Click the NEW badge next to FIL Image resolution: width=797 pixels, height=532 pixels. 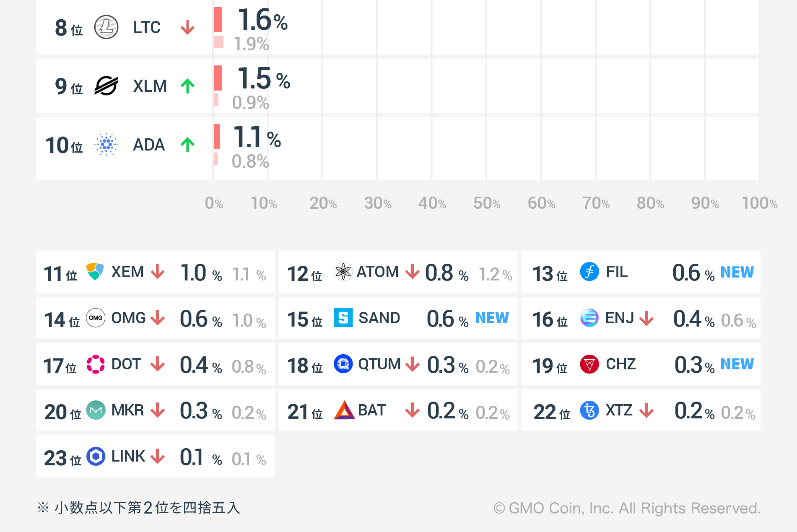[x=737, y=272]
